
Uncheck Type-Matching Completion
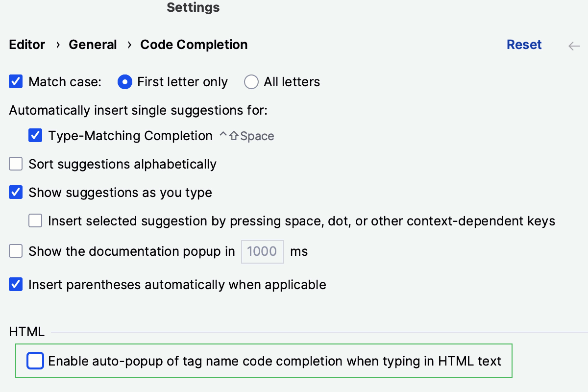[35, 135]
